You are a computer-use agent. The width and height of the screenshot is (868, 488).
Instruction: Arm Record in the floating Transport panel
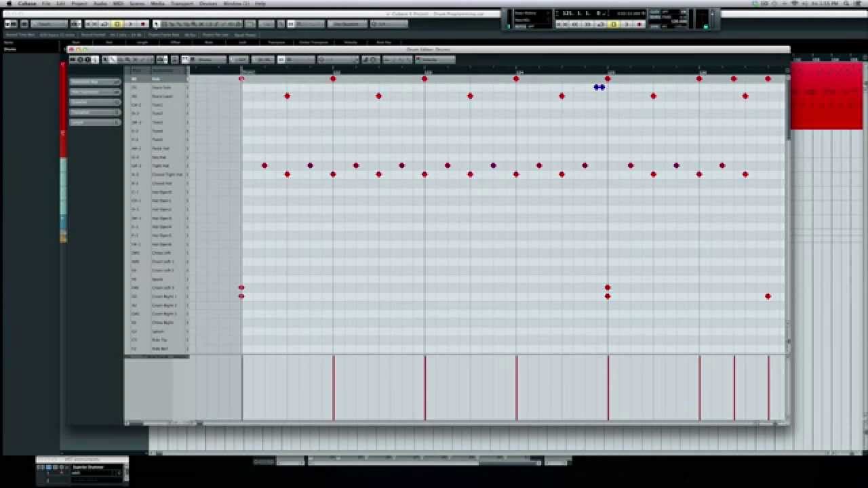(x=639, y=24)
